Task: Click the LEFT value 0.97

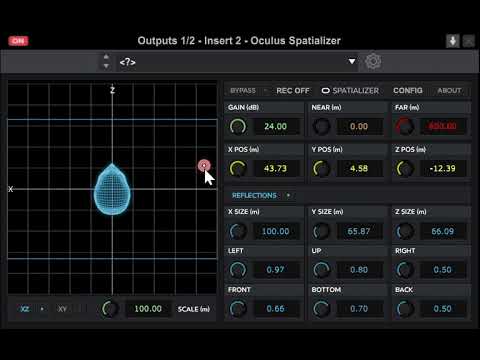Action: coord(276,270)
